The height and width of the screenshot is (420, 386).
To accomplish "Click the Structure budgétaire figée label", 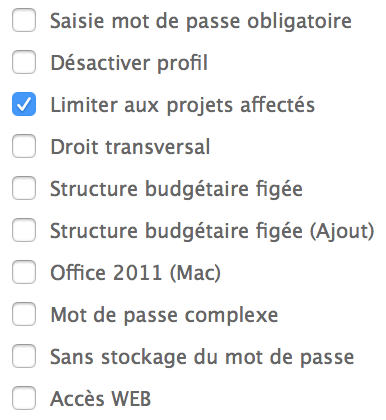I will (x=176, y=189).
